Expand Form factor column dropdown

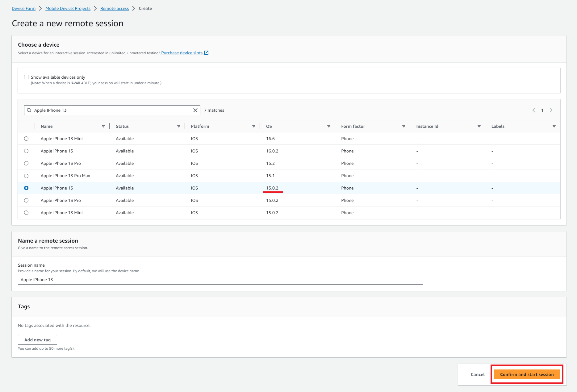403,126
